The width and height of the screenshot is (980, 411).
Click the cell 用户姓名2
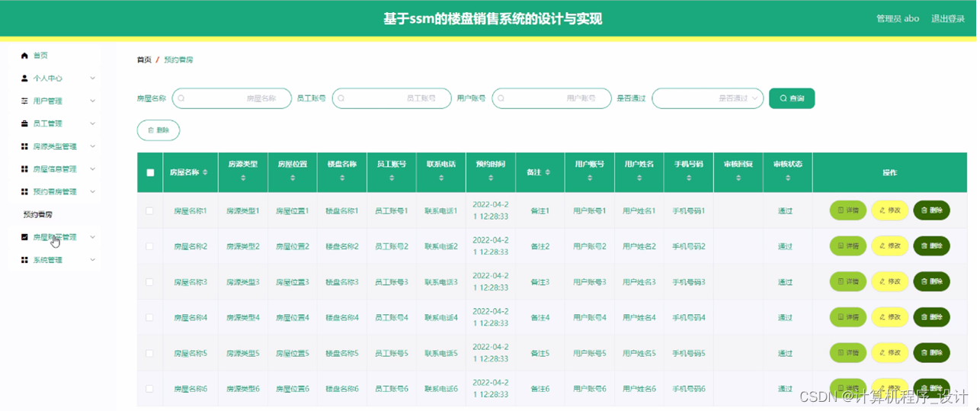639,246
